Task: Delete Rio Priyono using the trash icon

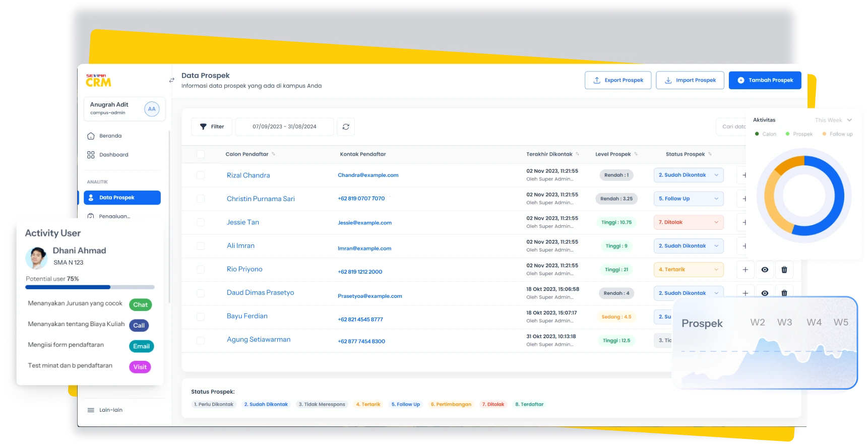Action: [x=784, y=270]
